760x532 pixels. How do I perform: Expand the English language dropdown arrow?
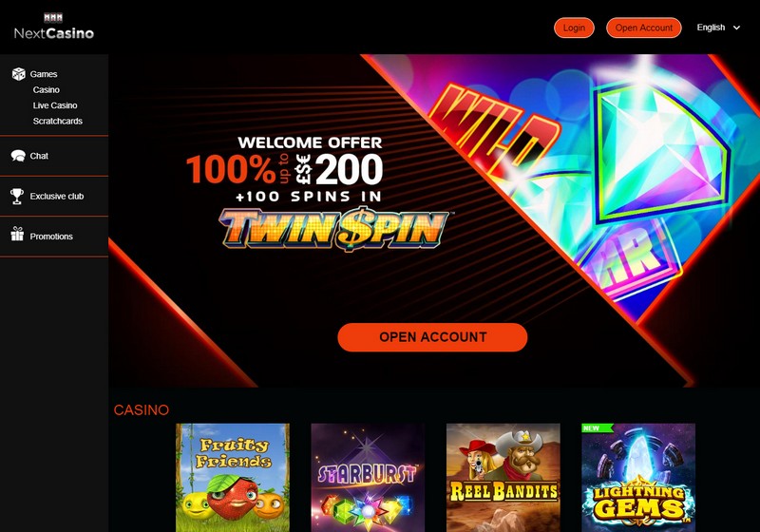736,28
